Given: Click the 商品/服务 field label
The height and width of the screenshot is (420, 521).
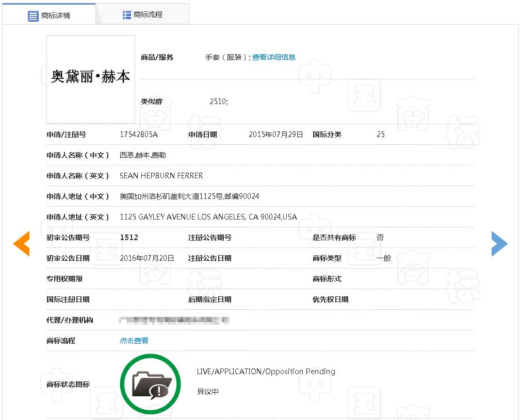Looking at the screenshot, I should coord(157,57).
